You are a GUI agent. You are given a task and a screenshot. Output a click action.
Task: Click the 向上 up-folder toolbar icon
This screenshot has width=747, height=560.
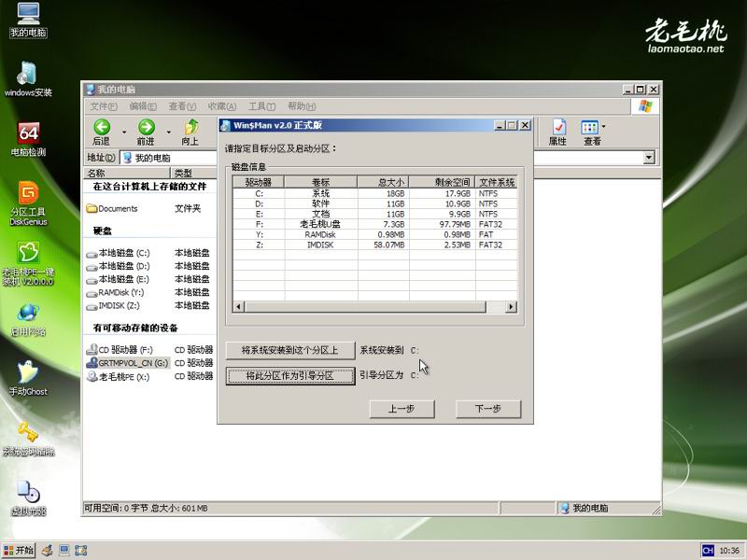190,133
